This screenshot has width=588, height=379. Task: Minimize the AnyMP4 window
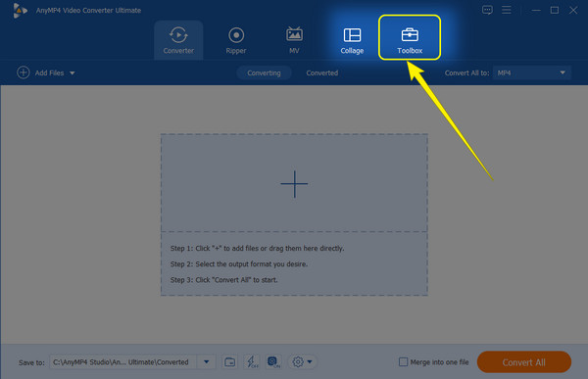[x=536, y=10]
